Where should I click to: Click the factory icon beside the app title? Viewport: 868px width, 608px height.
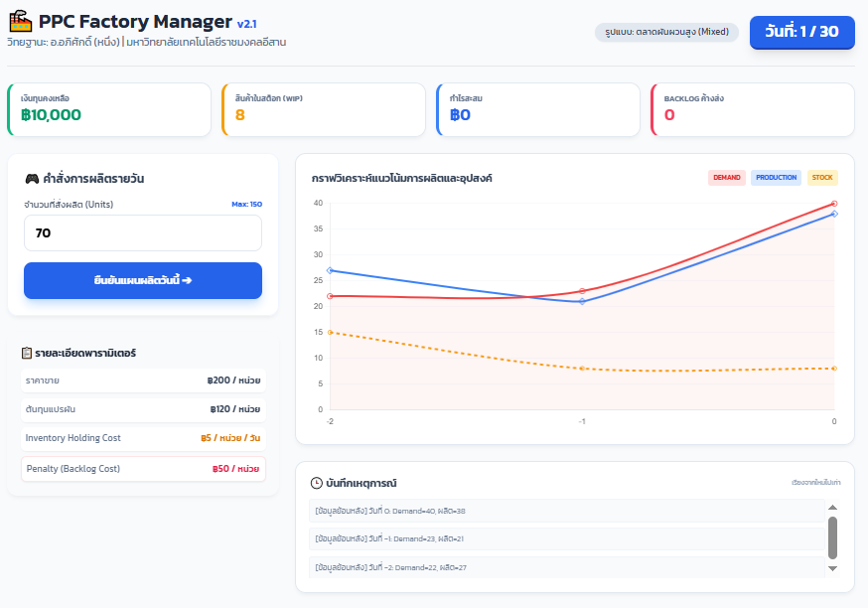[x=20, y=21]
